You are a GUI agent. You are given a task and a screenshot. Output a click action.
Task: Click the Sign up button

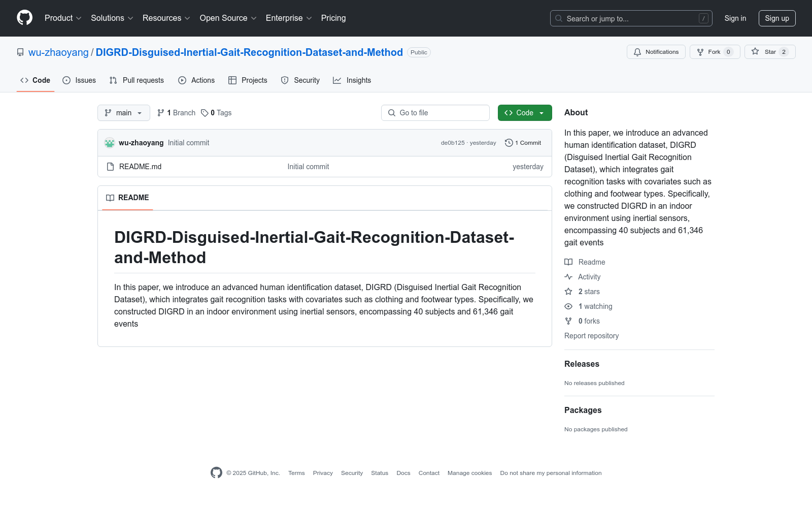point(777,18)
